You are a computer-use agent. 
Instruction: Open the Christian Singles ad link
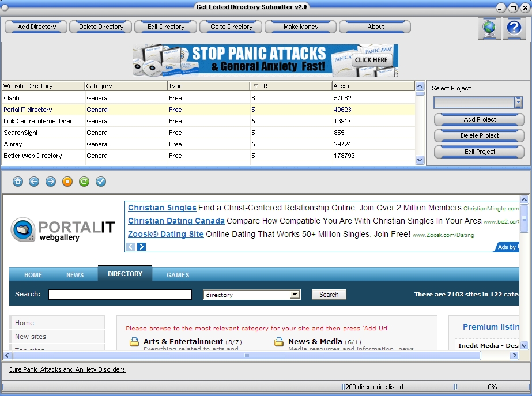tap(162, 208)
